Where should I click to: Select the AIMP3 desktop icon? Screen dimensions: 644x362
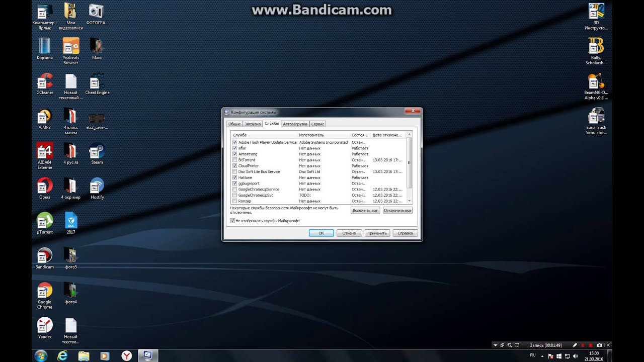click(45, 119)
